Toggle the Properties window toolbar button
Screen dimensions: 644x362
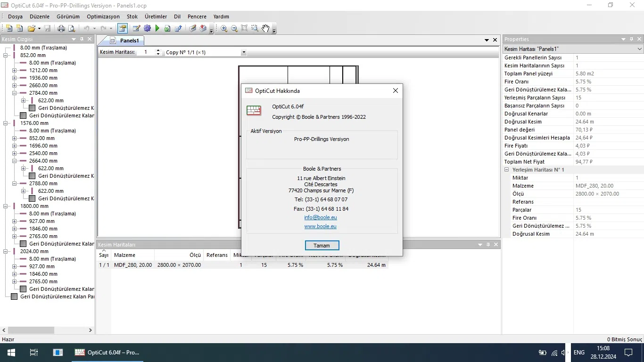pyautogui.click(x=122, y=28)
